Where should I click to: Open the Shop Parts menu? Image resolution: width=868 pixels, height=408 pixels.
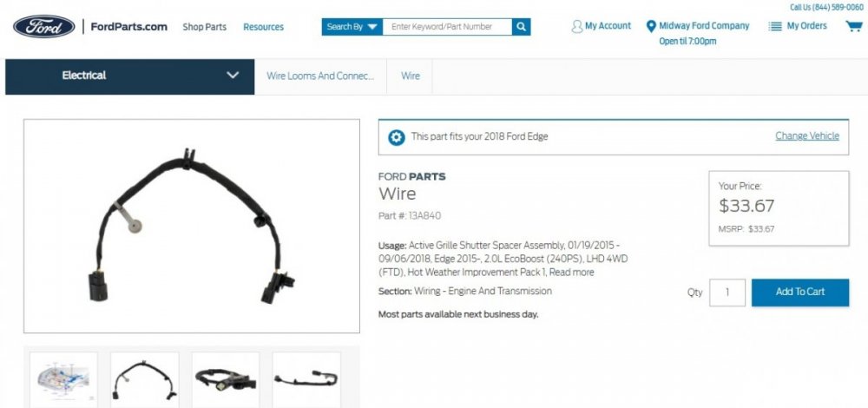[x=204, y=27]
